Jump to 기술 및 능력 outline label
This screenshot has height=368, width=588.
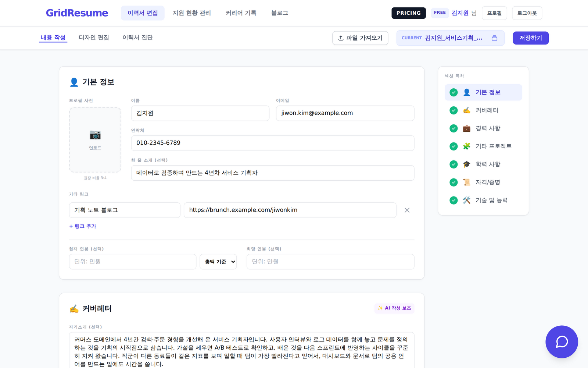click(492, 201)
